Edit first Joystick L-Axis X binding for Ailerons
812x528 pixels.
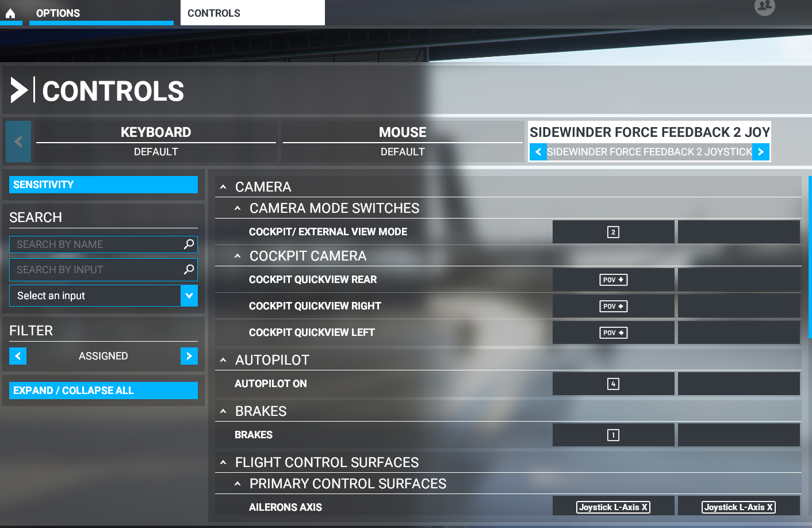click(x=613, y=507)
